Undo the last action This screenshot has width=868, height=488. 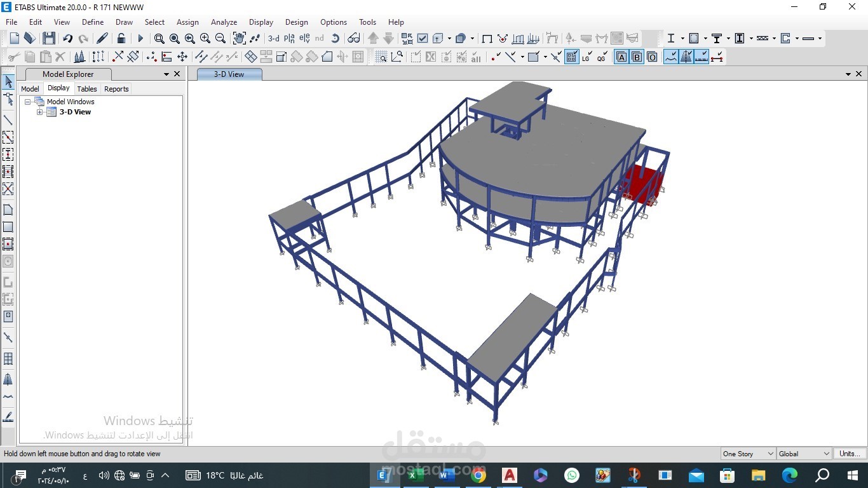coord(67,39)
